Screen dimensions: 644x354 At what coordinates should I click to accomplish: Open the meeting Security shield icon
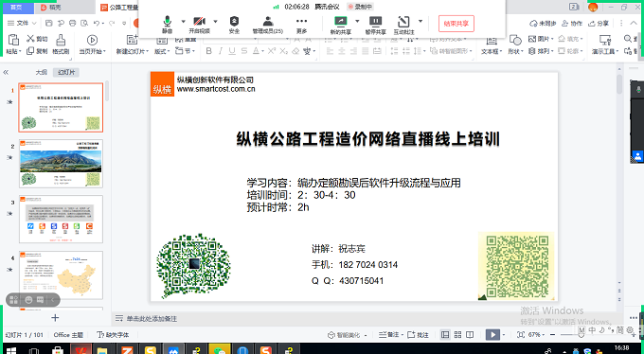(234, 25)
